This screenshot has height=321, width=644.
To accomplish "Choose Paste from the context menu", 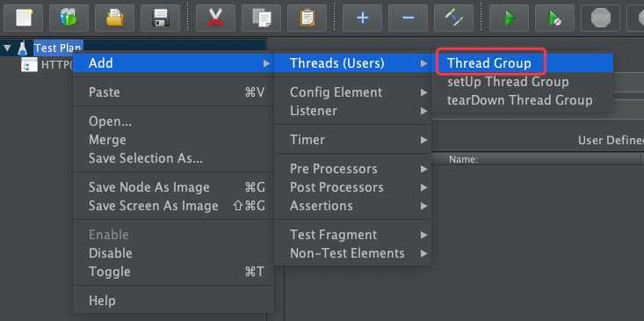I will (173, 92).
